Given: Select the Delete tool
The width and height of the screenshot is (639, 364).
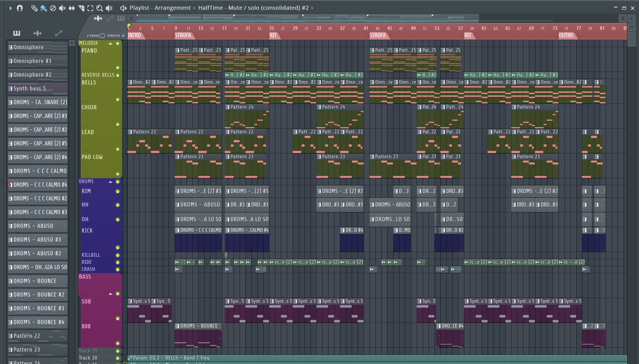Looking at the screenshot, I should [53, 8].
